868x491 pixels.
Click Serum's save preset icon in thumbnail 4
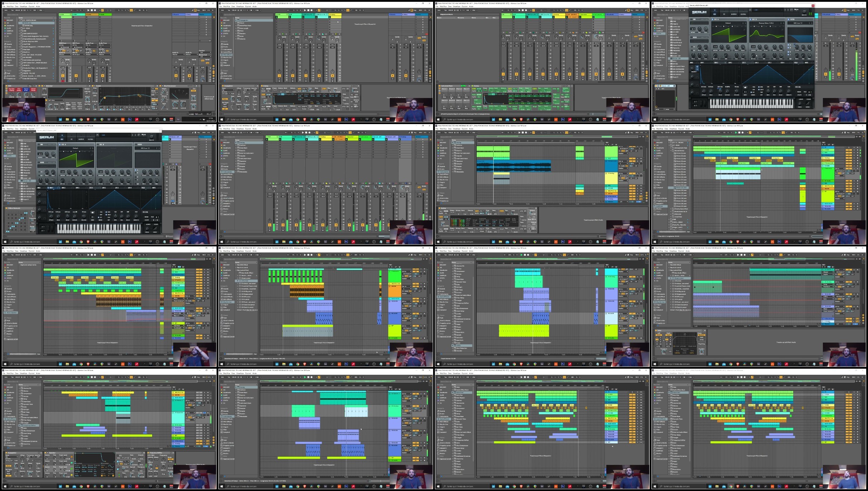pos(750,10)
